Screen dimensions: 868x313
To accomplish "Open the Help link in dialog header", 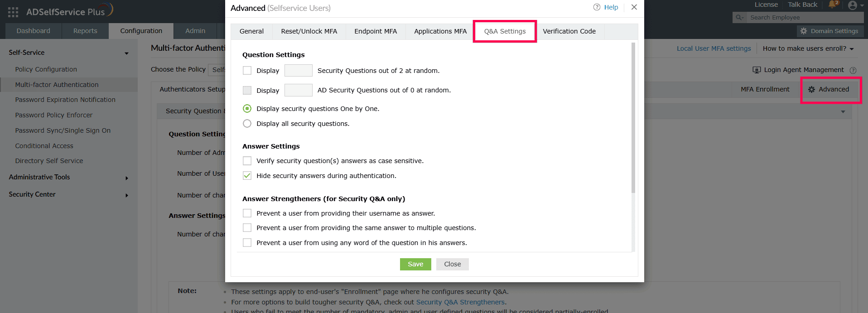I will pos(611,7).
